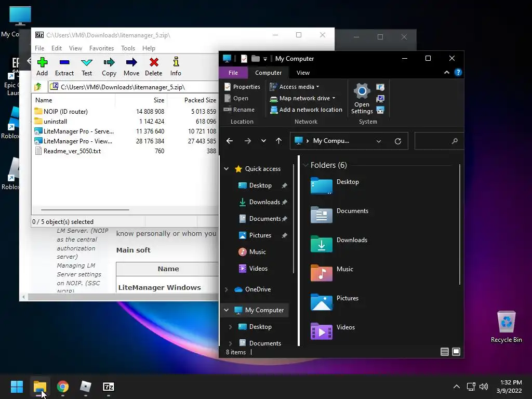Viewport: 532px width, 399px height.
Task: Open the Help menu in 7-Zip
Action: pyautogui.click(x=149, y=48)
